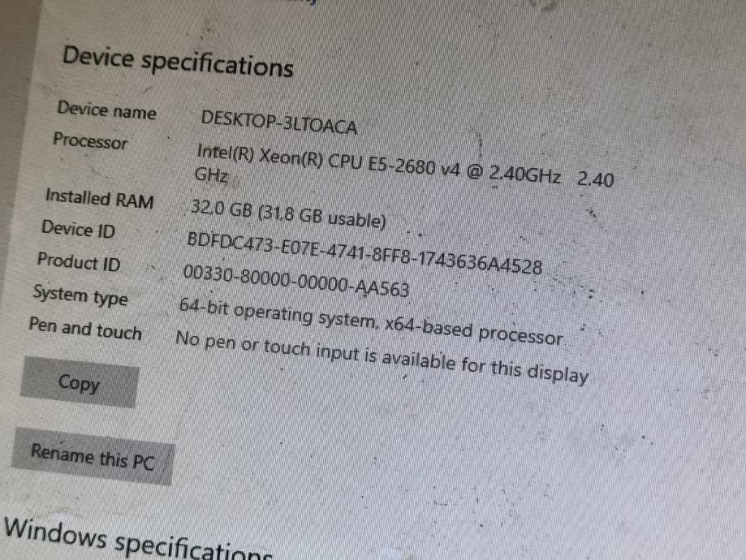Click the Device name label

point(106,110)
